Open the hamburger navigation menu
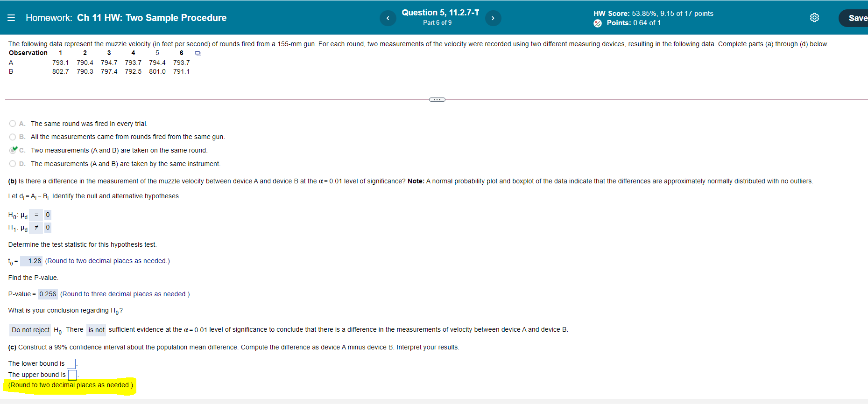The width and height of the screenshot is (868, 404). coord(11,18)
